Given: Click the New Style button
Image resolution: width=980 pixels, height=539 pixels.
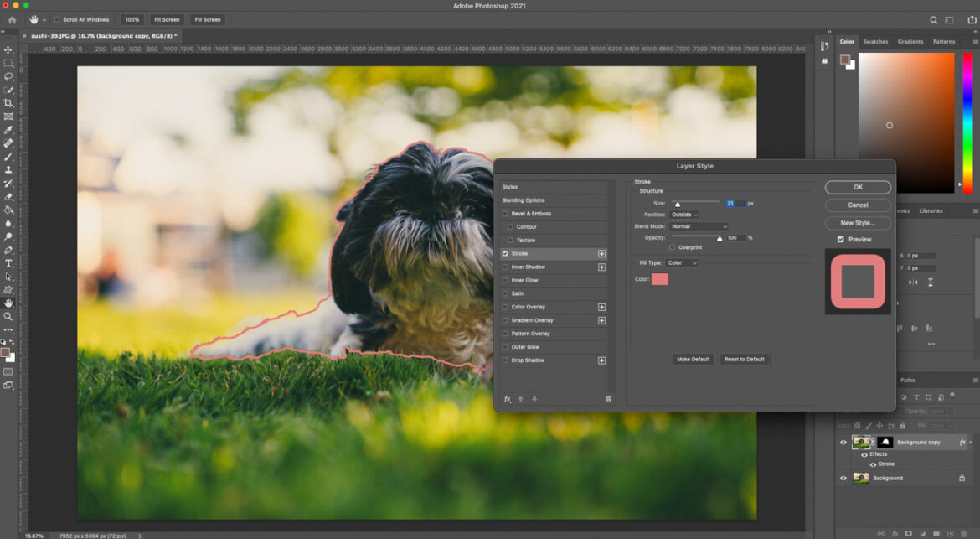Looking at the screenshot, I should pyautogui.click(x=857, y=223).
